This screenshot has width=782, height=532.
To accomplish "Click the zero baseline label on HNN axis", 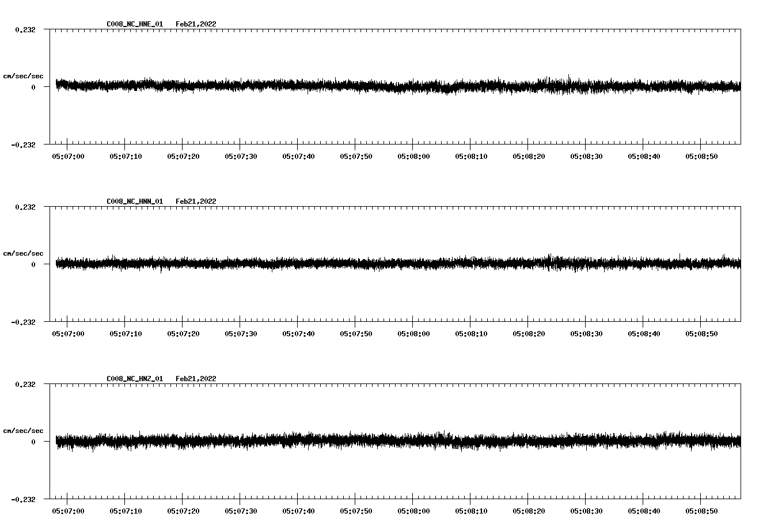I will 33,264.
